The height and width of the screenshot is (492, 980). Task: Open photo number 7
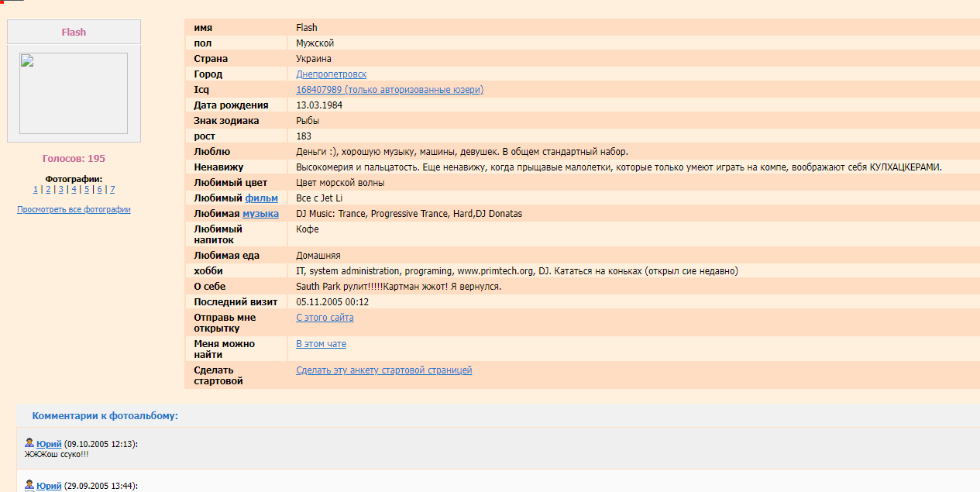click(112, 189)
